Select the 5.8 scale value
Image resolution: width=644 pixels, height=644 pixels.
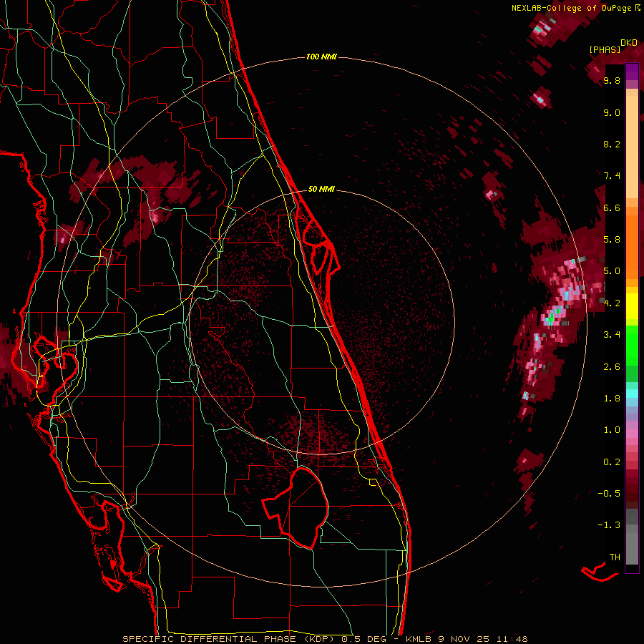(612, 240)
